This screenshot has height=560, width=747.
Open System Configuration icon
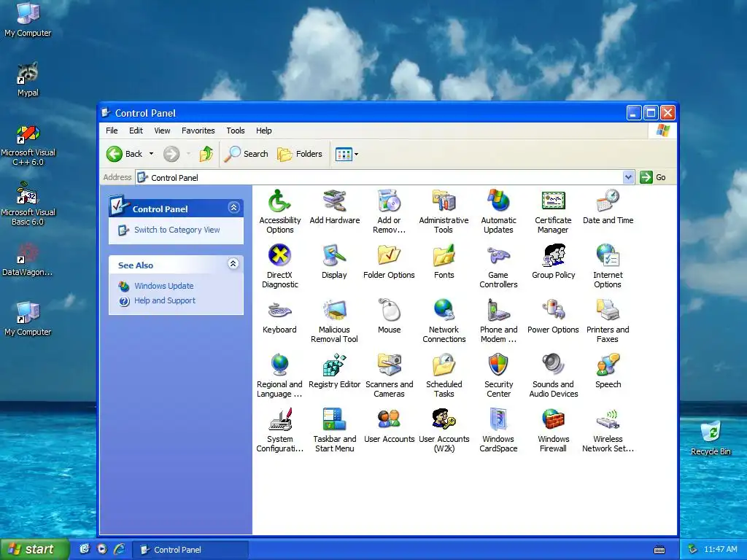click(279, 420)
